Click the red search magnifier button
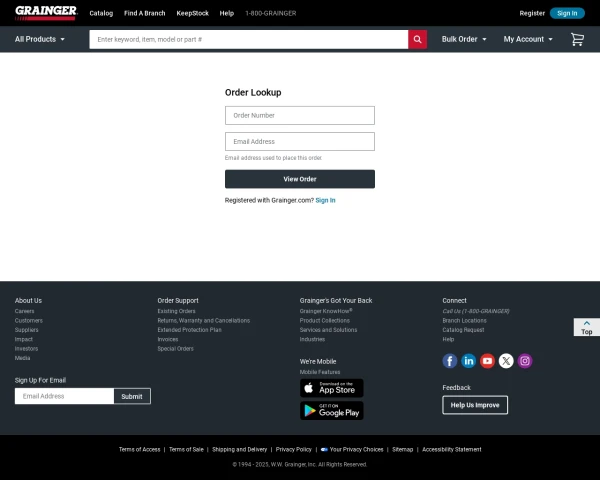The height and width of the screenshot is (480, 600). coord(417,39)
